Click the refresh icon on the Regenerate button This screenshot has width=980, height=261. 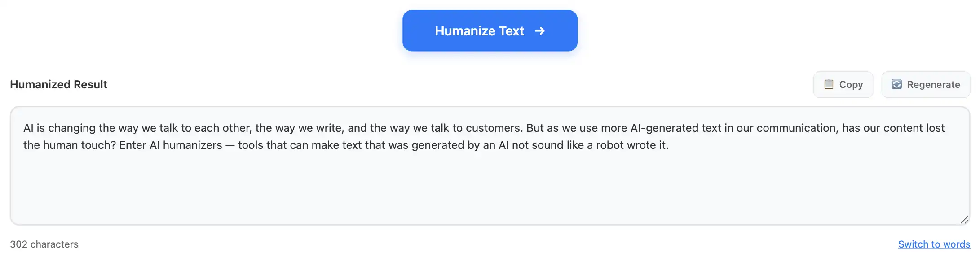[x=896, y=84]
